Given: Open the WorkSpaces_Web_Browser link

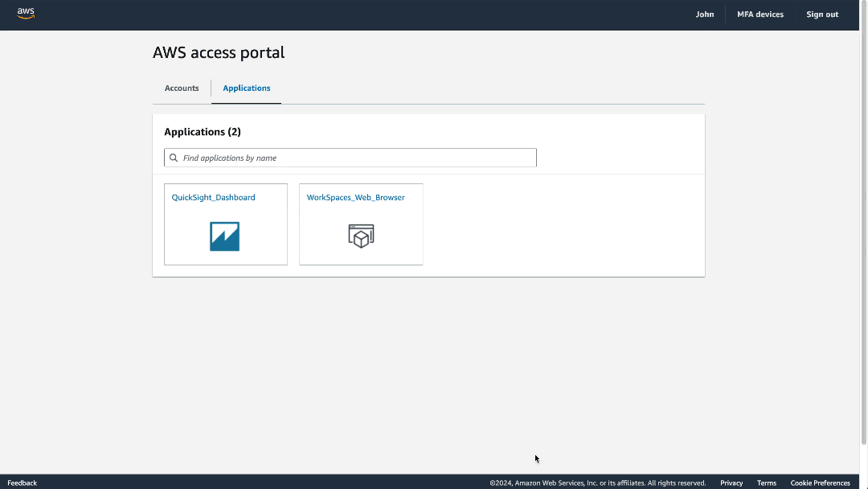Looking at the screenshot, I should [355, 197].
